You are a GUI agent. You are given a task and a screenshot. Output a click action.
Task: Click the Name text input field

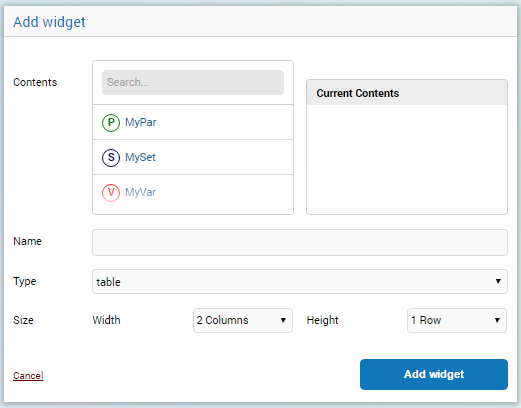[x=300, y=242]
